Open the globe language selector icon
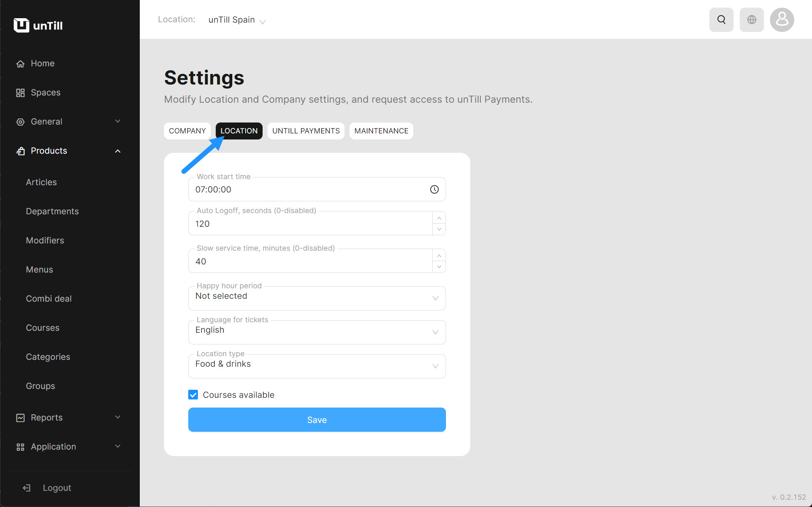Viewport: 812px width, 507px height. (x=751, y=19)
